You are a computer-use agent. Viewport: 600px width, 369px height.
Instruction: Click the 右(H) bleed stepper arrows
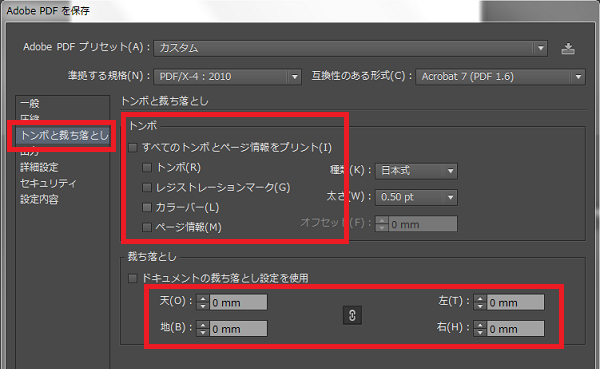[480, 329]
